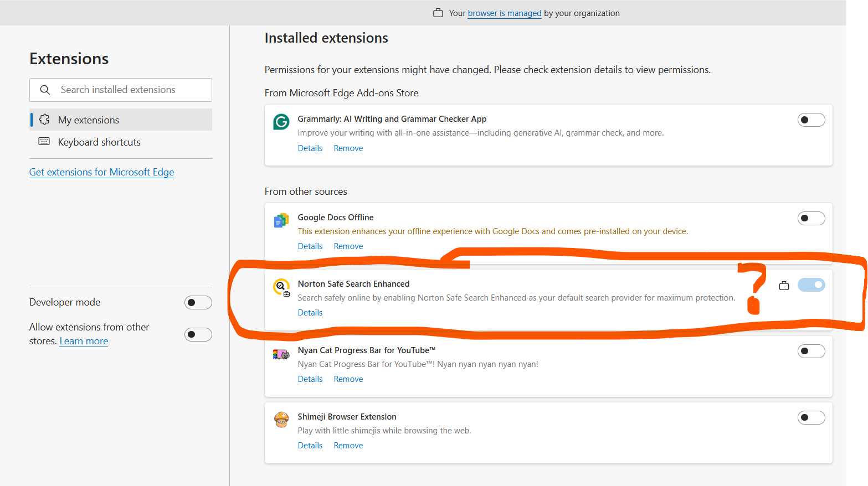The height and width of the screenshot is (486, 868).
Task: Click the Installed extensions heading
Action: pos(326,38)
